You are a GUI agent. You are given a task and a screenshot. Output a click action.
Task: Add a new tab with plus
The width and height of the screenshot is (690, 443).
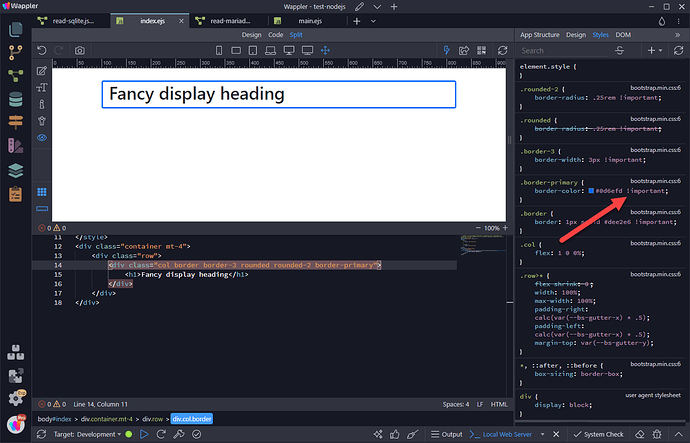pos(357,21)
